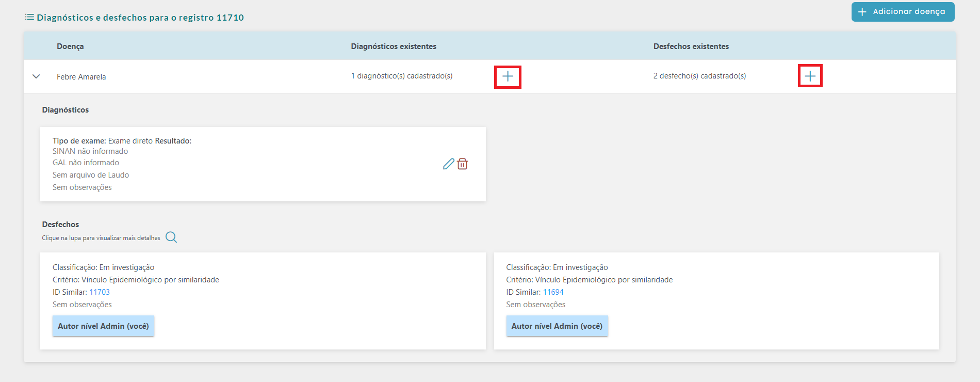Click Autor nível Admin badge under ID 11703
The image size is (980, 382).
point(103,326)
